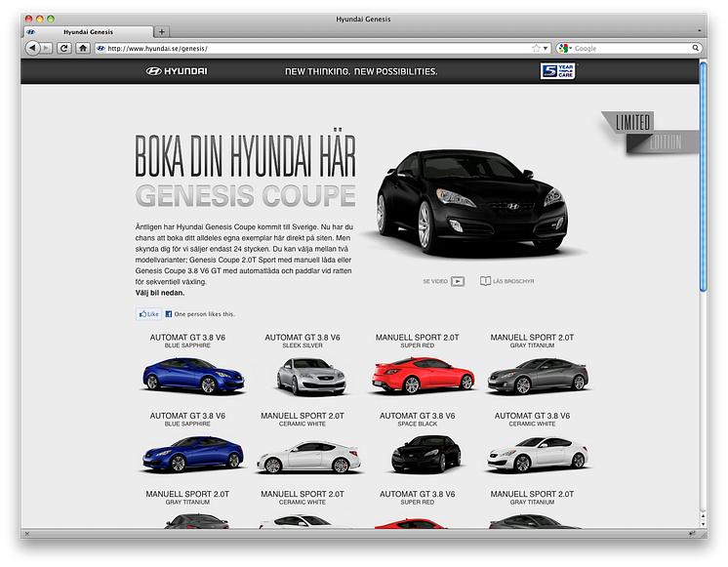This screenshot has width=728, height=567.
Task: Open the Google search engine selector
Action: 565,48
